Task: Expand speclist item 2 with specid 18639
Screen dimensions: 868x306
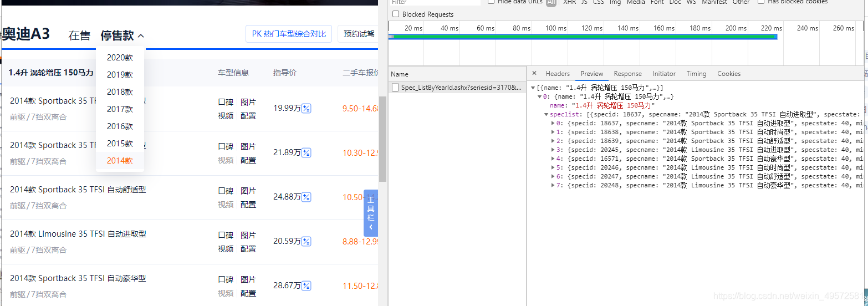Action: tap(553, 141)
